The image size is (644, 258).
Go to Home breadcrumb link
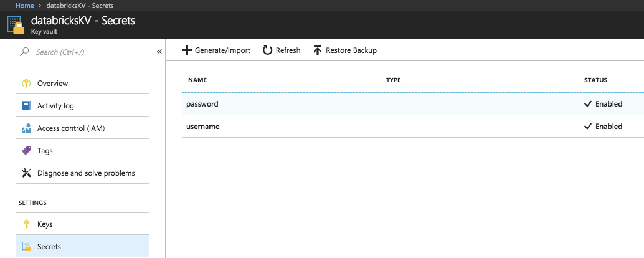click(25, 5)
